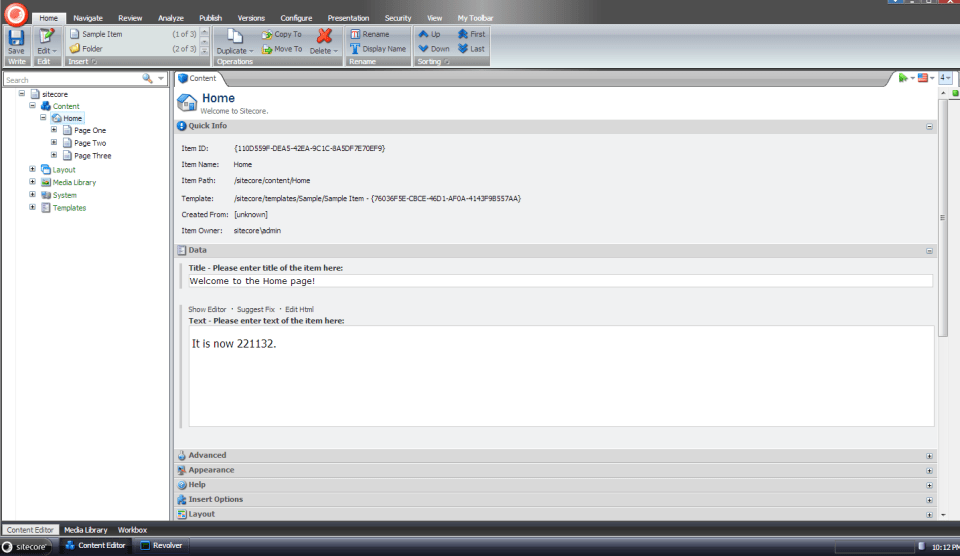Click the Show Editor link
This screenshot has height=556, width=960.
click(x=207, y=310)
